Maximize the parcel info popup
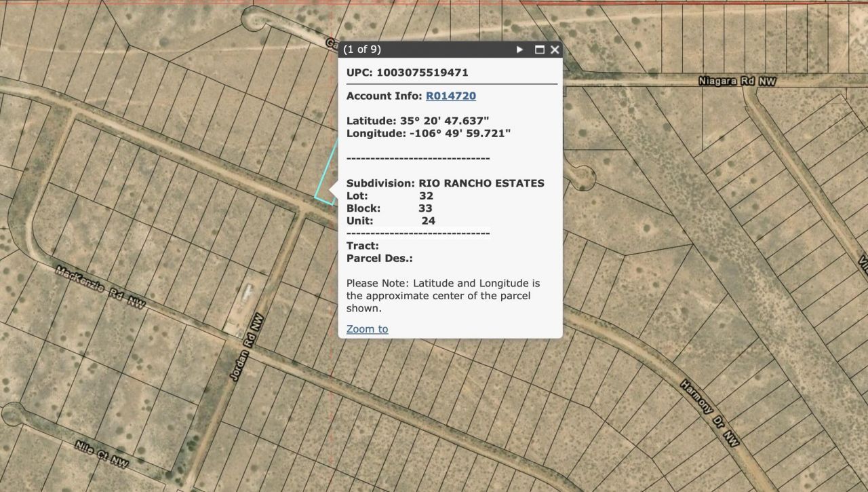The height and width of the screenshot is (492, 868). (540, 50)
